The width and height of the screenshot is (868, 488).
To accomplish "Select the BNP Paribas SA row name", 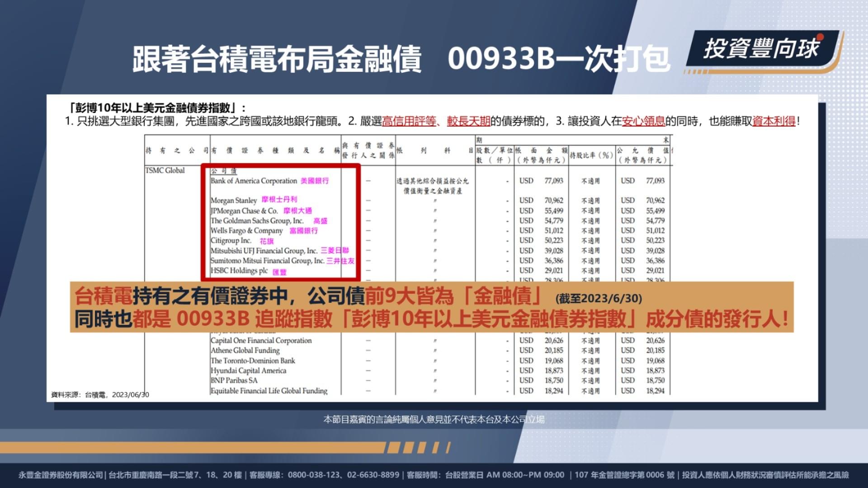I will pyautogui.click(x=234, y=380).
